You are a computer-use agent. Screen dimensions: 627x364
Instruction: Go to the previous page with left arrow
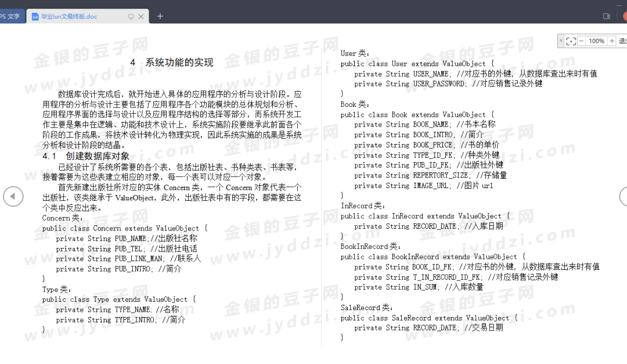pos(13,196)
